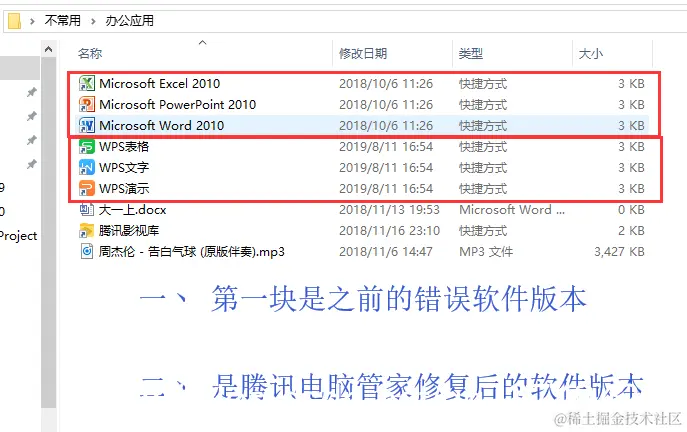Click the topmost pin icon in the sidebar
This screenshot has height=432, width=687.
click(32, 92)
